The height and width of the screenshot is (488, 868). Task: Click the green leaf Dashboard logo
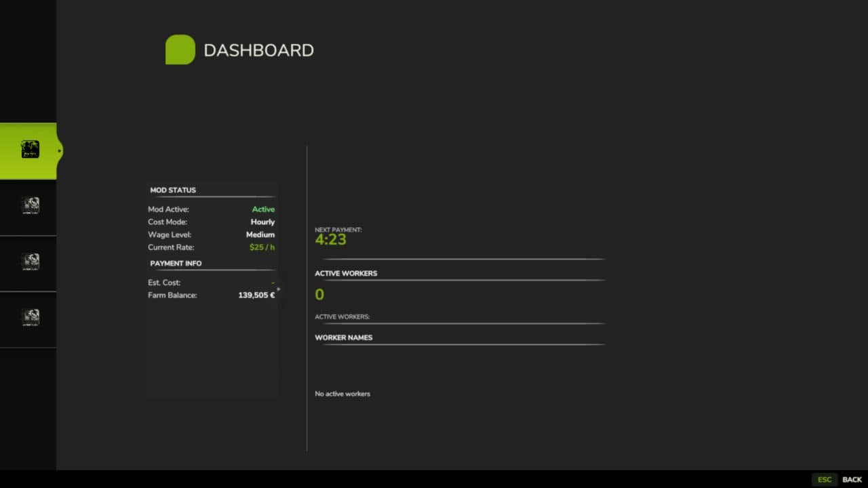pos(180,49)
